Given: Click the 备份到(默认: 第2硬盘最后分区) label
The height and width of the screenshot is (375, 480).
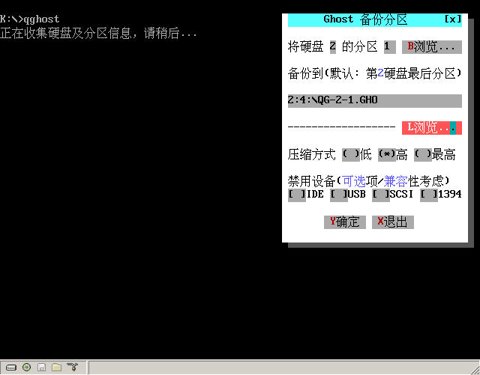Looking at the screenshot, I should [375, 73].
